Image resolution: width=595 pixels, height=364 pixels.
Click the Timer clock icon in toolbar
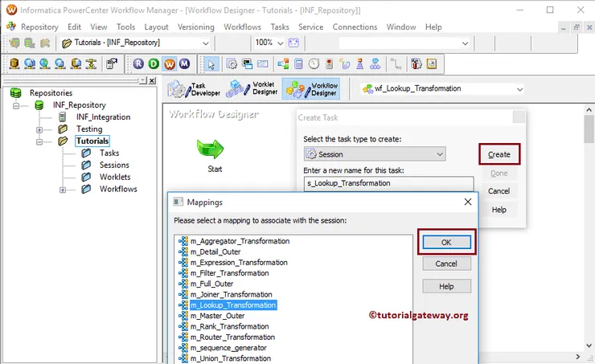click(x=314, y=63)
